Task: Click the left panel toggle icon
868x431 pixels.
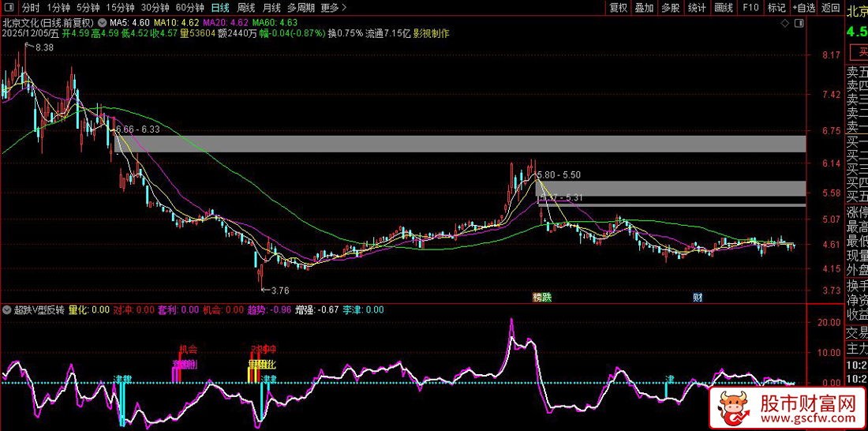Action: coord(9,8)
